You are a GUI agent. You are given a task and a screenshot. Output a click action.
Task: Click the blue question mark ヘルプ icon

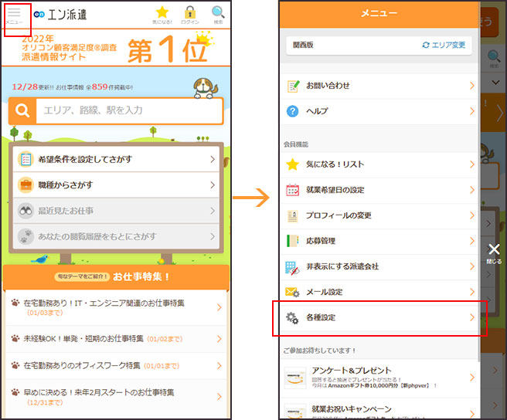[x=293, y=111]
